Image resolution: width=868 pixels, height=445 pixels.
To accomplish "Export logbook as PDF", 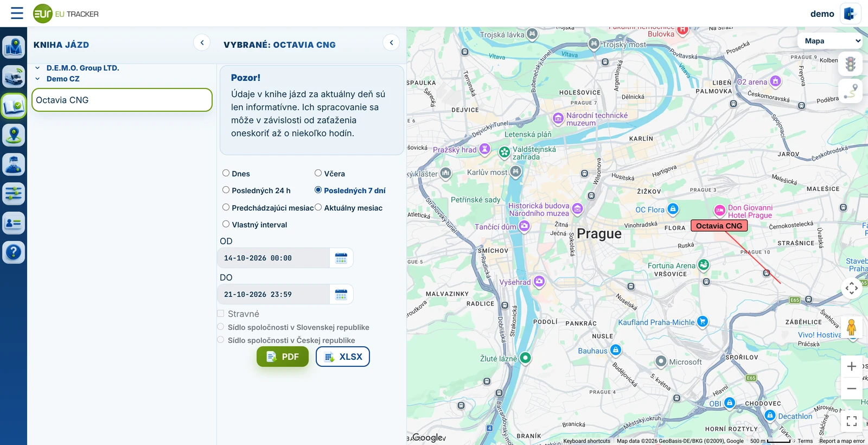I will coord(283,357).
